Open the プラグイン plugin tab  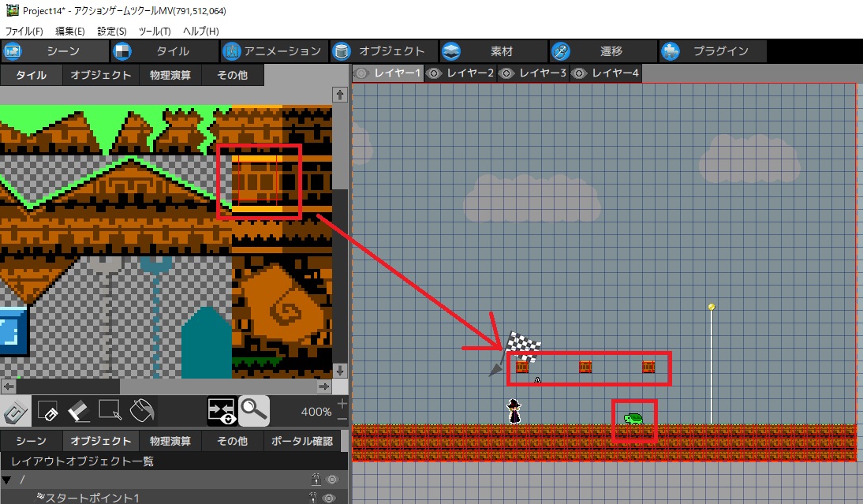[712, 51]
